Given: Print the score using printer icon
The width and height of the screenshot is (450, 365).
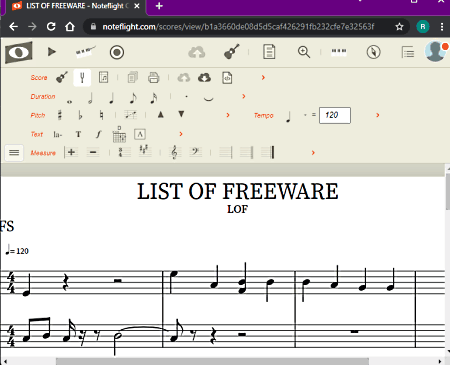Looking at the screenshot, I should (x=153, y=78).
